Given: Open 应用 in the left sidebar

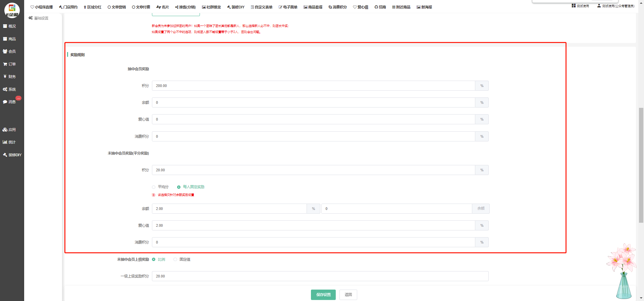Looking at the screenshot, I should (9, 130).
